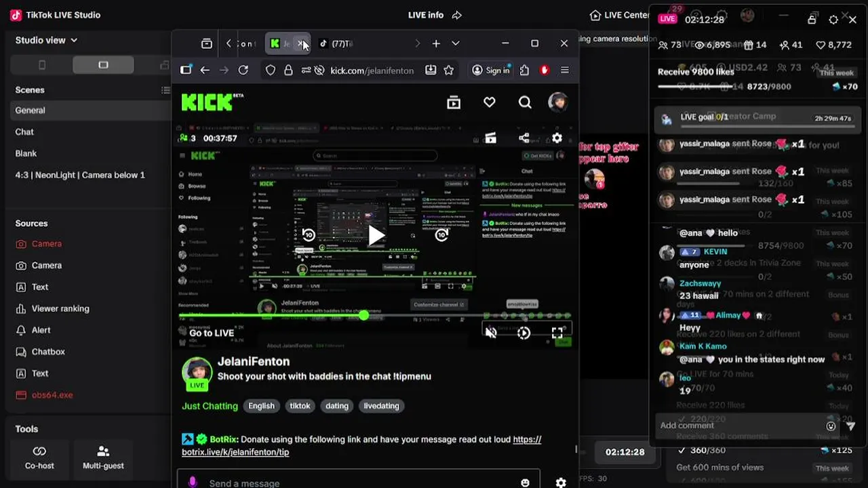Share LIVE info with arrow icon

tap(457, 15)
